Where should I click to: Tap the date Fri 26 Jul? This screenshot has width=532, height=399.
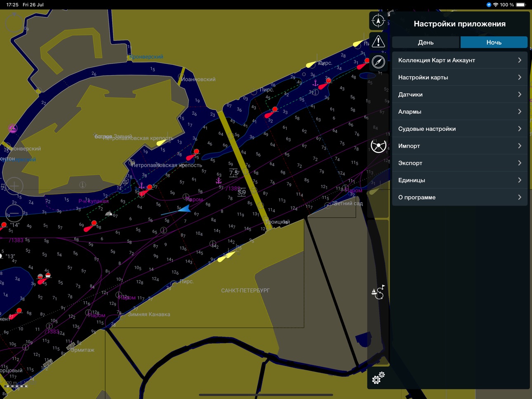click(33, 5)
